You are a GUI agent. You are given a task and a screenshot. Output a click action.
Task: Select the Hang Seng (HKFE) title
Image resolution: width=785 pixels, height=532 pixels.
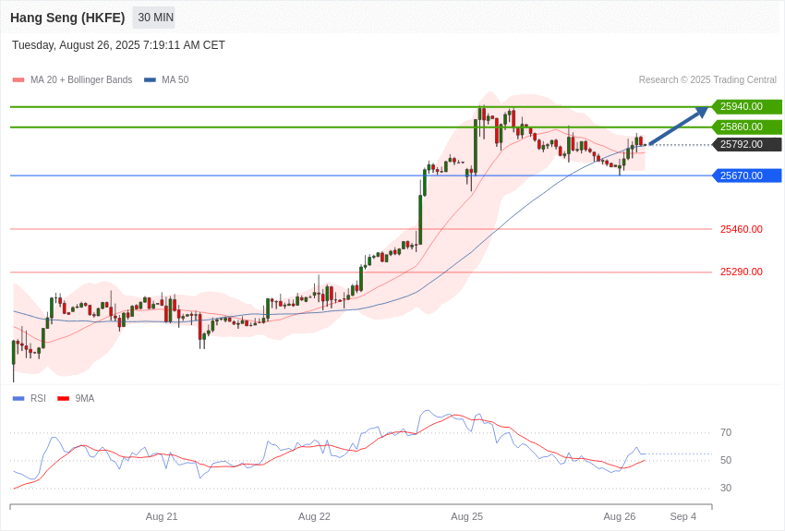(67, 18)
